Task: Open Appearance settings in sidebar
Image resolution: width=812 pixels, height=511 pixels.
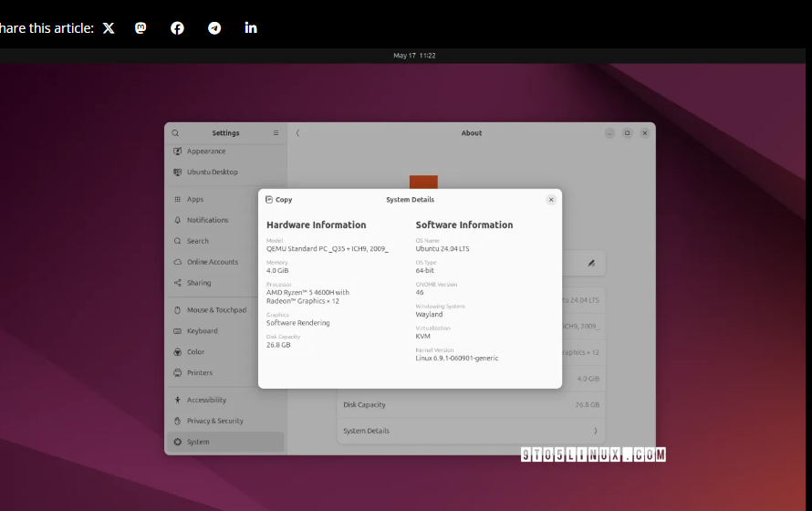Action: tap(225, 151)
